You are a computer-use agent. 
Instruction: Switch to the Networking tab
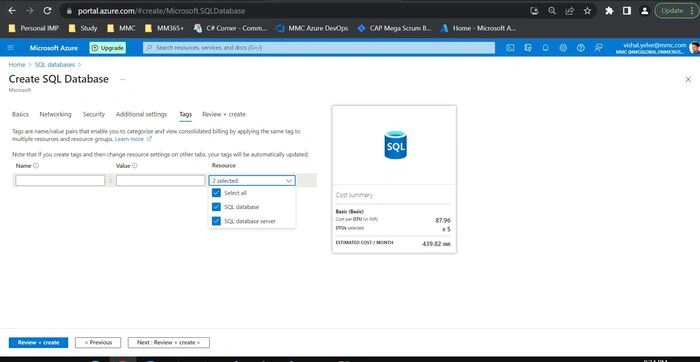click(55, 114)
